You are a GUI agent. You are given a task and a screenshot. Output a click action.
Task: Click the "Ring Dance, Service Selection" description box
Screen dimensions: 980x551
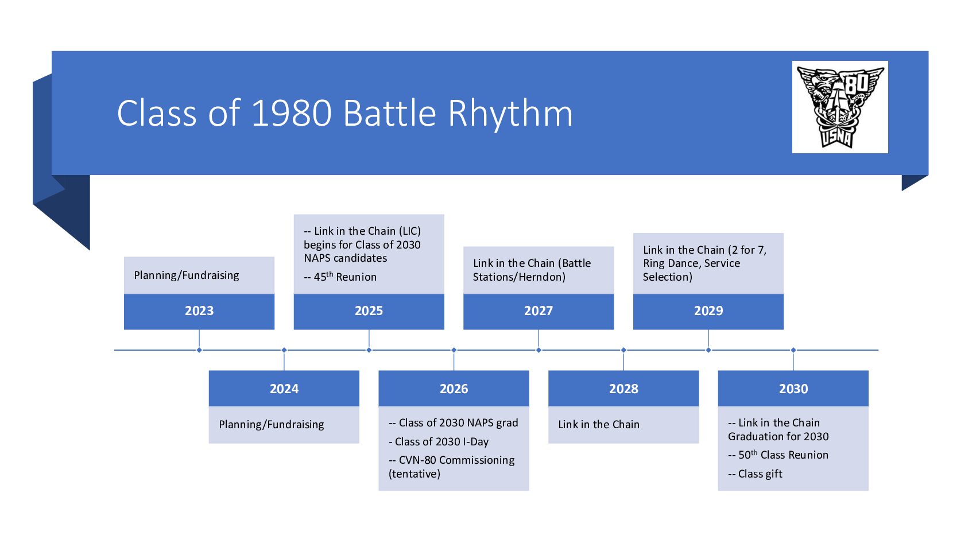pos(708,263)
